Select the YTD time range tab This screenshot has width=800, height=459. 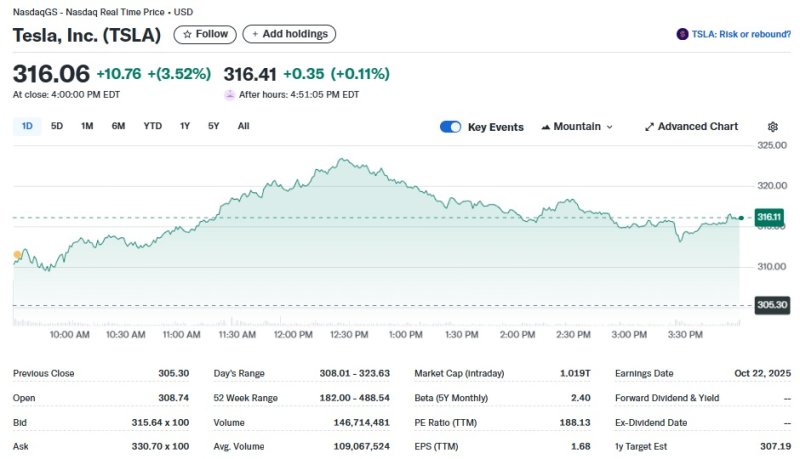pyautogui.click(x=153, y=126)
